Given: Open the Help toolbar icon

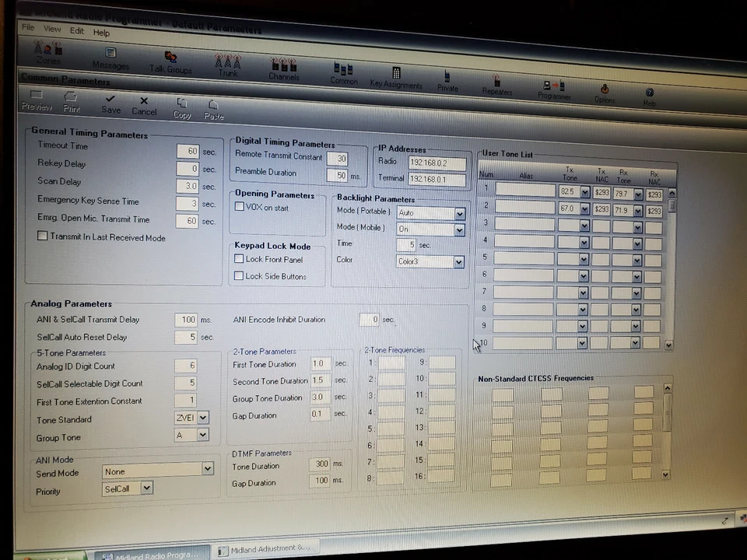Looking at the screenshot, I should (649, 96).
